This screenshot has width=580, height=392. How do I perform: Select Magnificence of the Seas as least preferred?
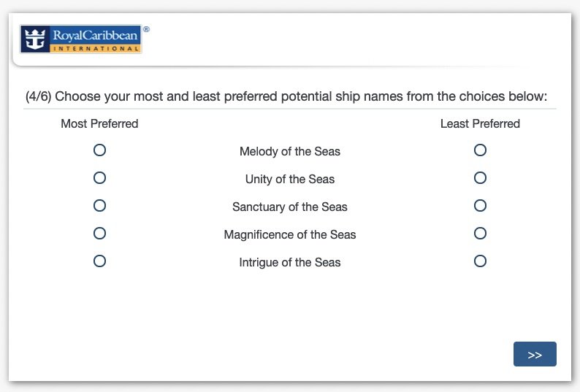coord(480,234)
